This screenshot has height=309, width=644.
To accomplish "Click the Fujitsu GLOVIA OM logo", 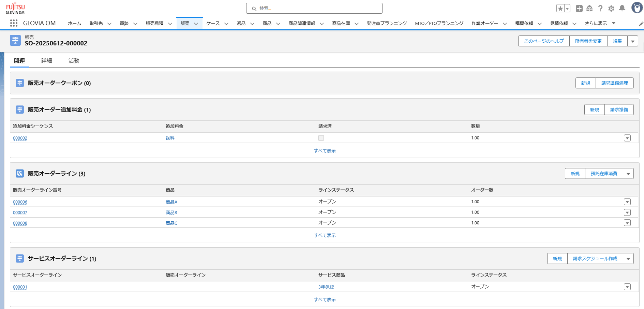I will 15,8.
